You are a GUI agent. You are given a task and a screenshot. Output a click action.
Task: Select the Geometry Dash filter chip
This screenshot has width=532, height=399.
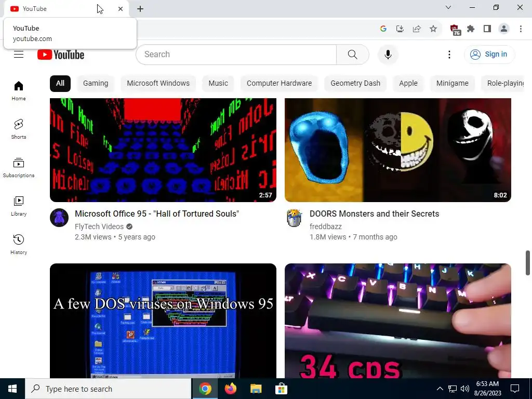[355, 84]
